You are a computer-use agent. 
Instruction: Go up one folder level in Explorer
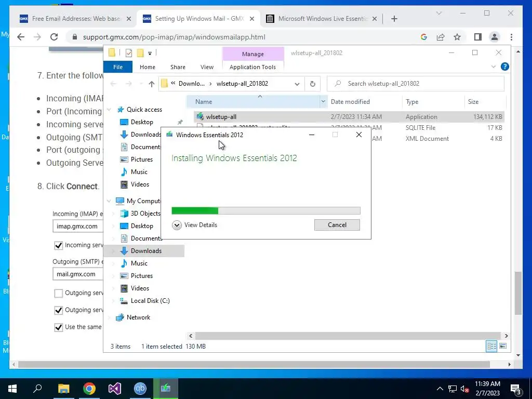pos(151,84)
